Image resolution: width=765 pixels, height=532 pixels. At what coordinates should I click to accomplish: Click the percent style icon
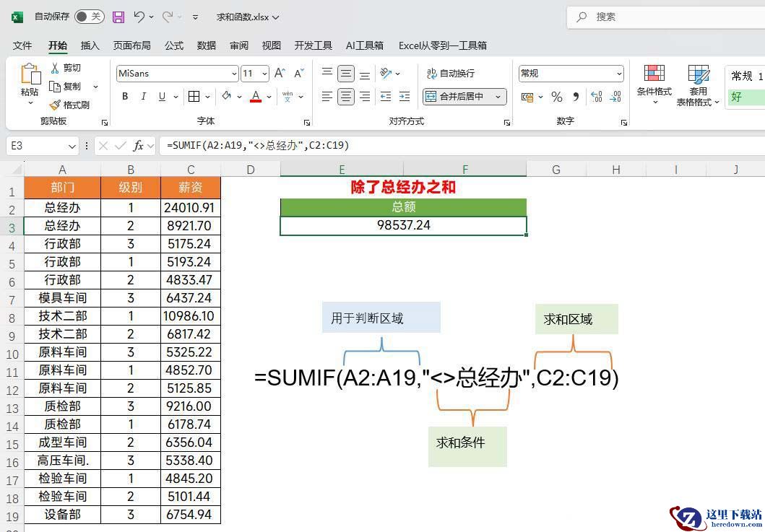(556, 97)
